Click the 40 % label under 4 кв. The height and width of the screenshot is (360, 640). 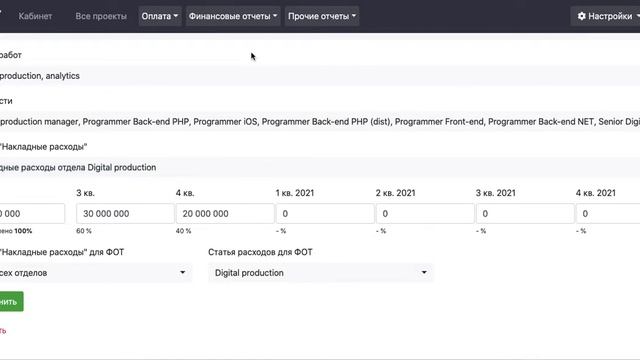point(184,231)
